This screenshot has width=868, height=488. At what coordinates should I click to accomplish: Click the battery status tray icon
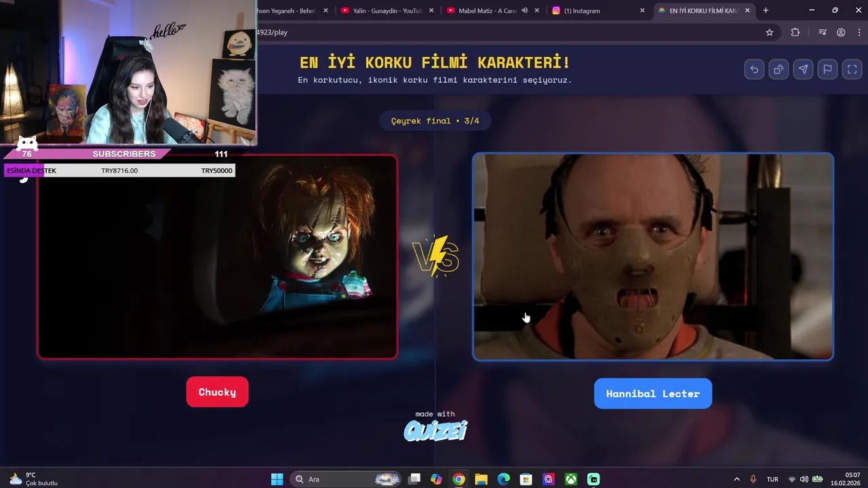point(818,479)
